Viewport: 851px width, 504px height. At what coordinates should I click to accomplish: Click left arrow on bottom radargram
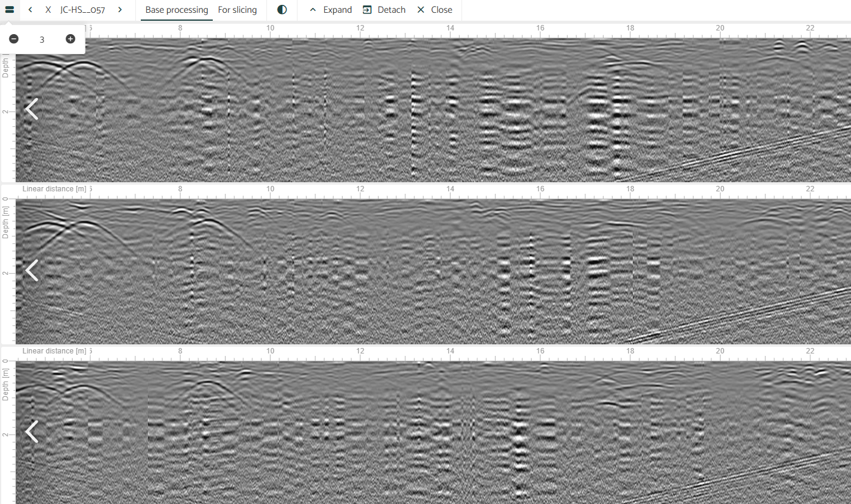(32, 431)
